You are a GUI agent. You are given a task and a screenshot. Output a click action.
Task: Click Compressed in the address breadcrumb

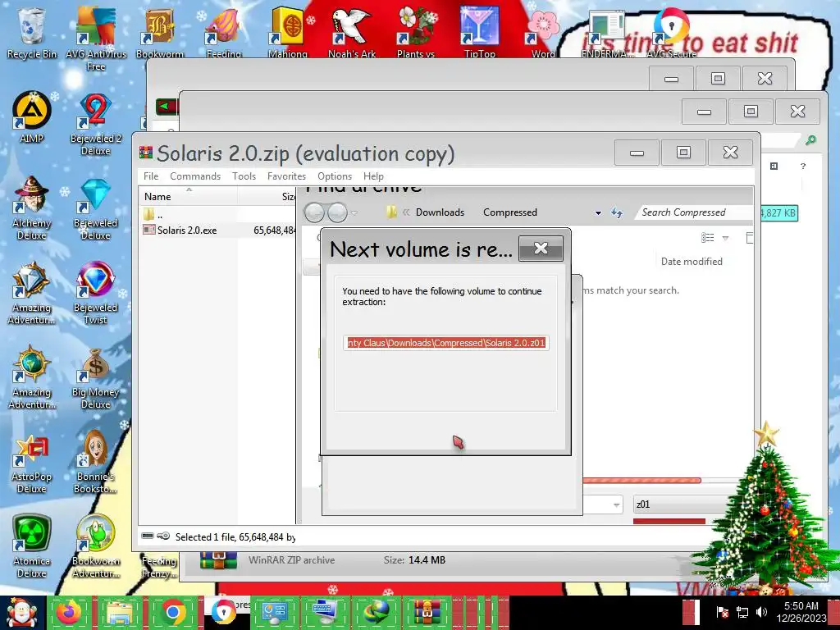510,212
